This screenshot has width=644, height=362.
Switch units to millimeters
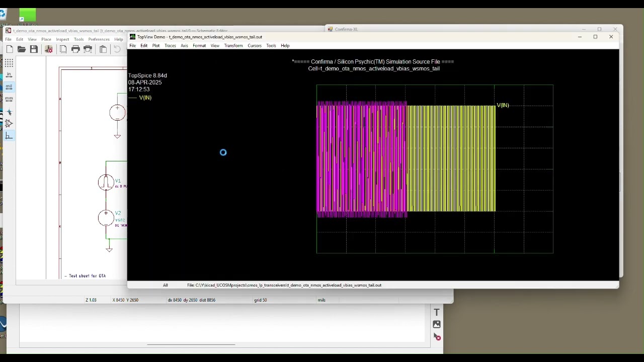pyautogui.click(x=9, y=99)
